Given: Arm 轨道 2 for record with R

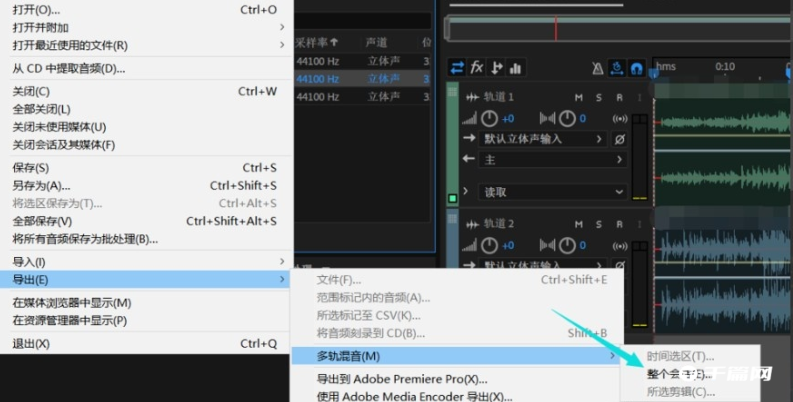Looking at the screenshot, I should click(x=620, y=225).
